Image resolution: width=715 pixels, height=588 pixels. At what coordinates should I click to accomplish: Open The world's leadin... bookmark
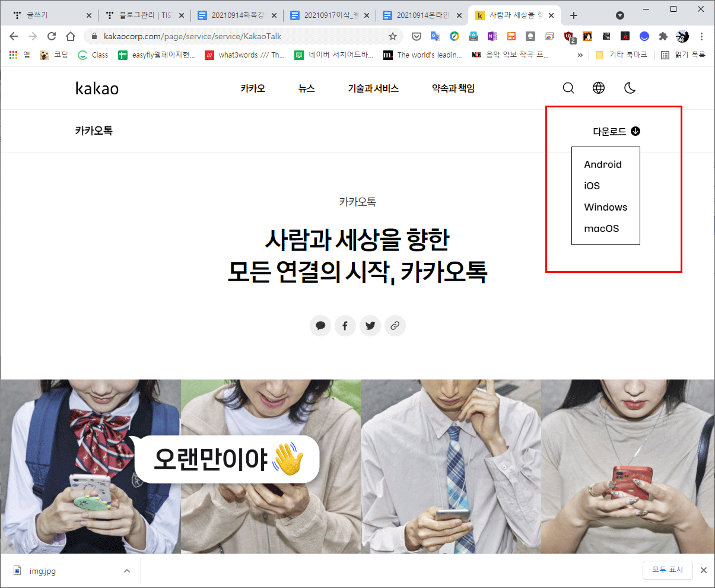[x=422, y=55]
